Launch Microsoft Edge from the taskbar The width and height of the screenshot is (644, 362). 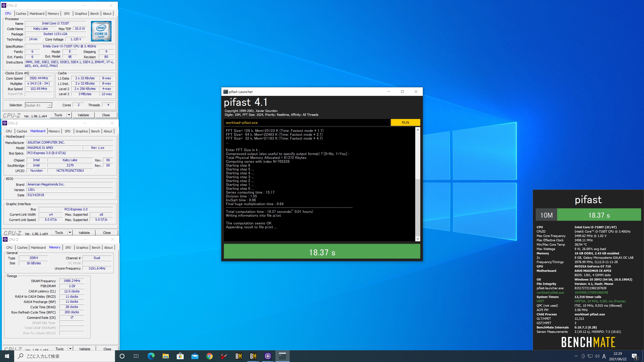point(151,356)
